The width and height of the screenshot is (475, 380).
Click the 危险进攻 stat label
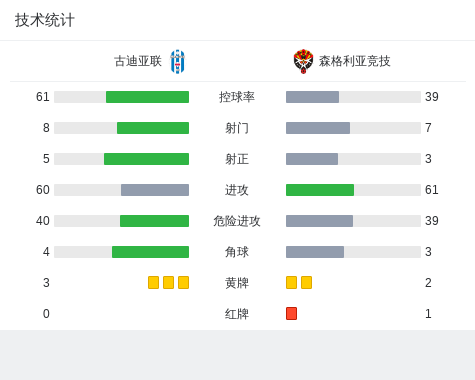237,221
